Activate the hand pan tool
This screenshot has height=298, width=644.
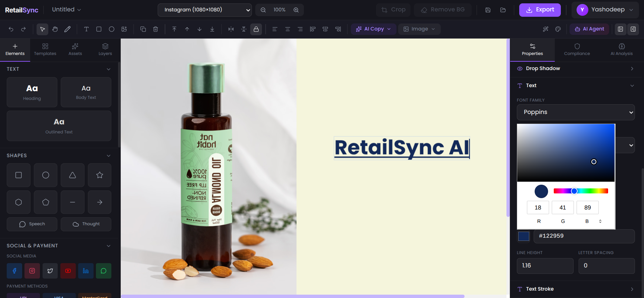(55, 29)
